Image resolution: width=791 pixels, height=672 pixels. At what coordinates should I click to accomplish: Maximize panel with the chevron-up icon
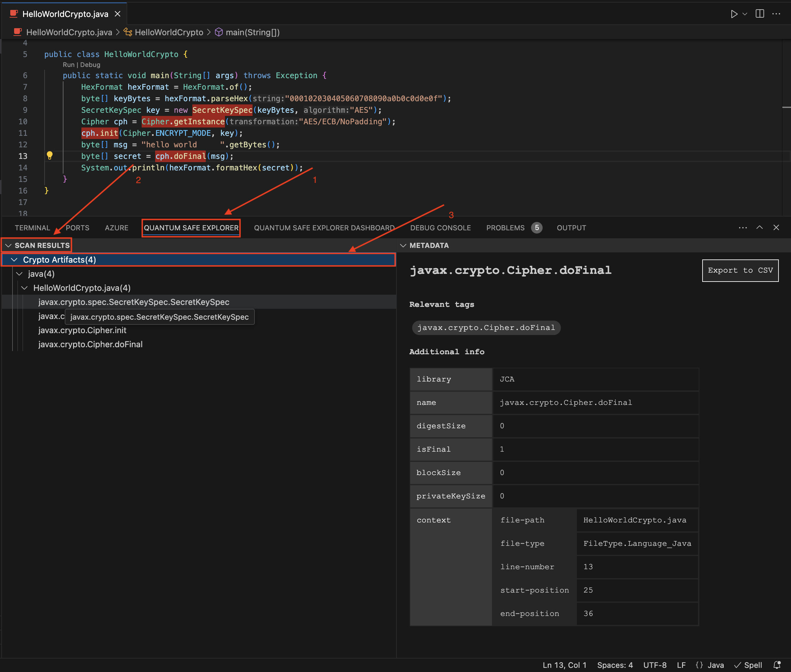coord(759,227)
